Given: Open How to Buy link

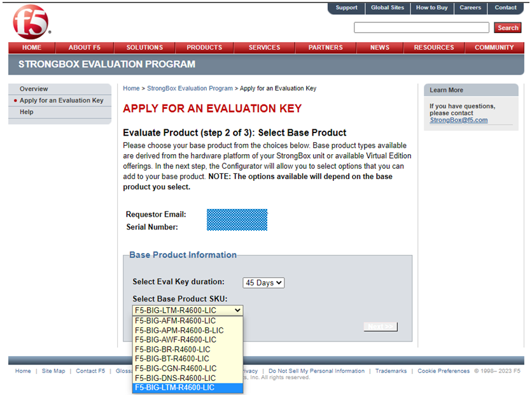Looking at the screenshot, I should tap(431, 8).
